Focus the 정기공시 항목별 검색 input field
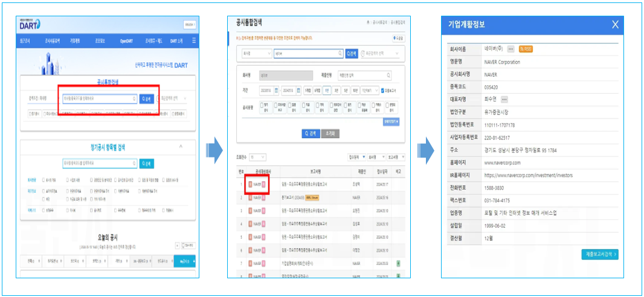Viewport: 644px width, 297px height. 100,163
